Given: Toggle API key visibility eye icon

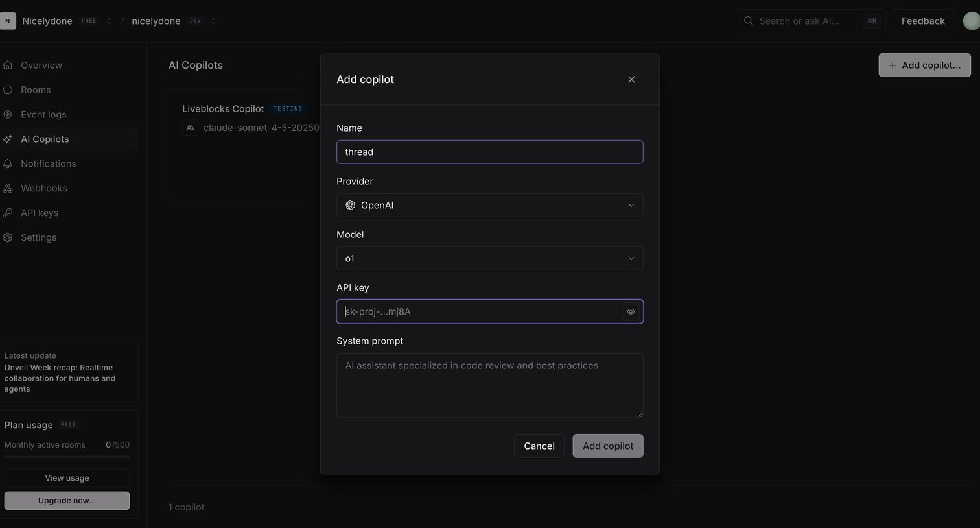Looking at the screenshot, I should pos(631,311).
